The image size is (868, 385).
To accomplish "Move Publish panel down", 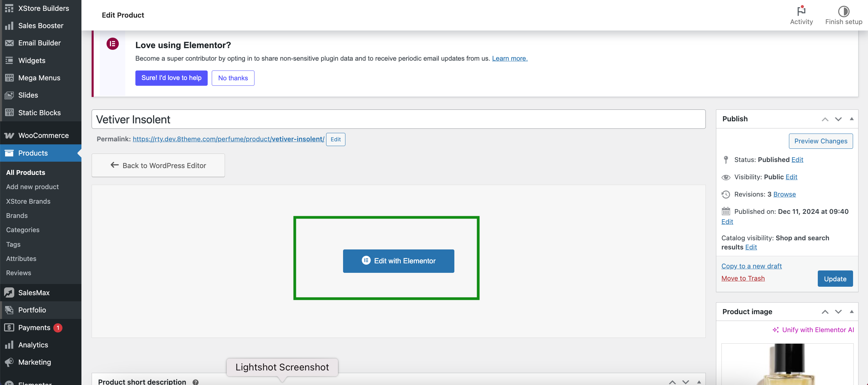I will [838, 119].
